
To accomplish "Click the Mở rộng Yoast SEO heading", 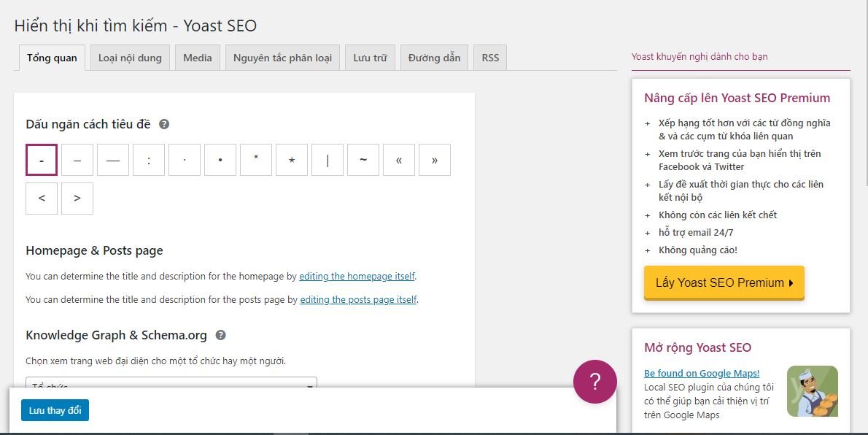I will (697, 347).
